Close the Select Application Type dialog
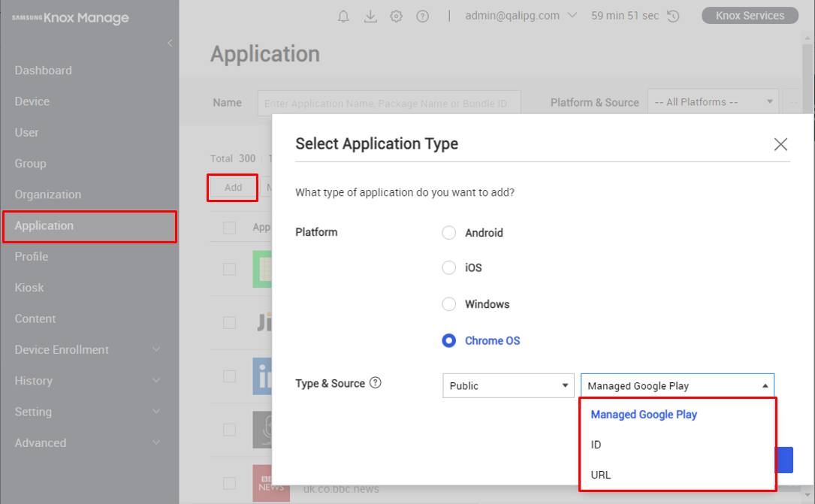This screenshot has width=815, height=504. pyautogui.click(x=780, y=144)
